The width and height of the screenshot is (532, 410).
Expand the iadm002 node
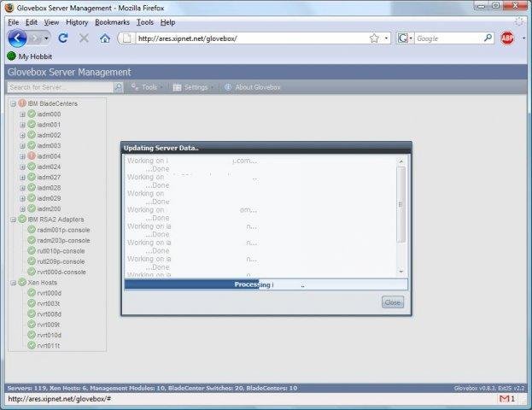tap(22, 136)
